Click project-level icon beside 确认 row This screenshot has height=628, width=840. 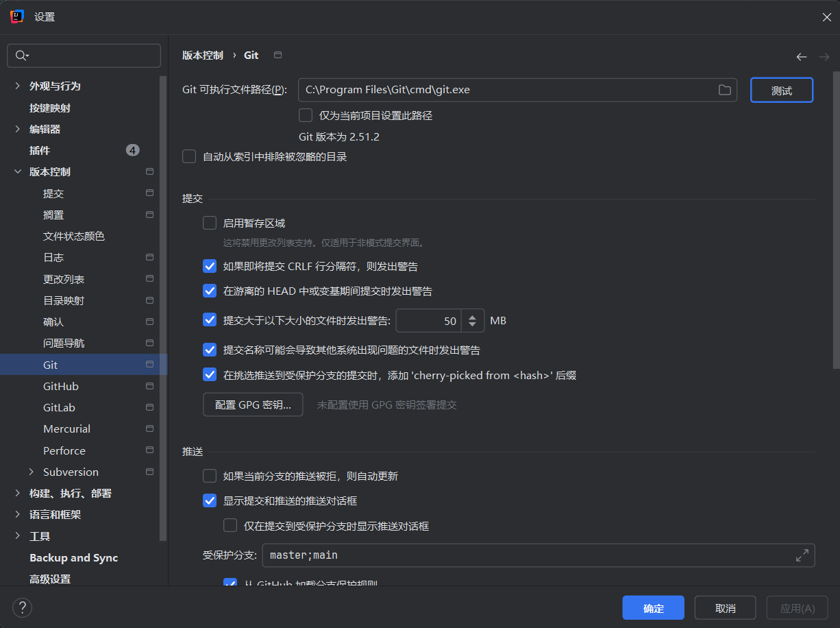pos(149,322)
